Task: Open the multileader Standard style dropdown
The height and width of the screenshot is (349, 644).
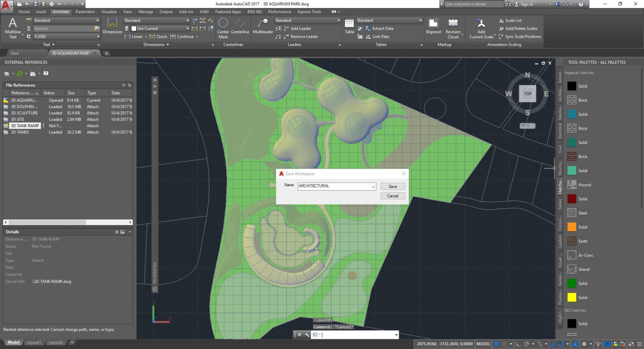Action: click(338, 20)
